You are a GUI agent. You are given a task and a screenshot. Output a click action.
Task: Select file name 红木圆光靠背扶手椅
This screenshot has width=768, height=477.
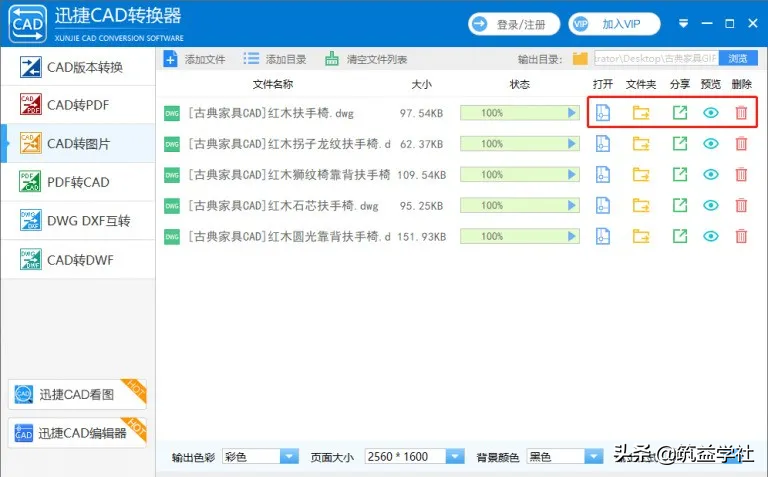(289, 237)
